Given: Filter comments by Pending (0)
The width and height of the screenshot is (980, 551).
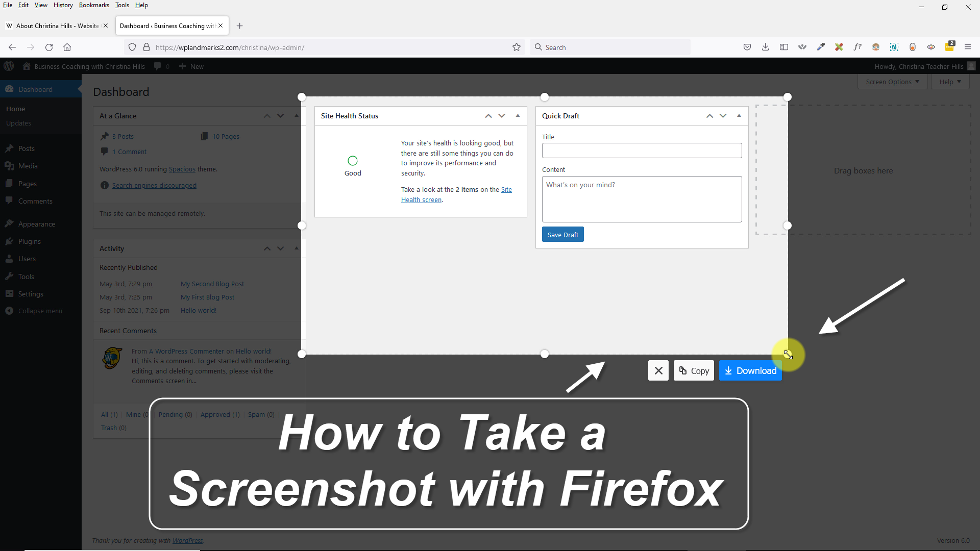Looking at the screenshot, I should [x=175, y=414].
